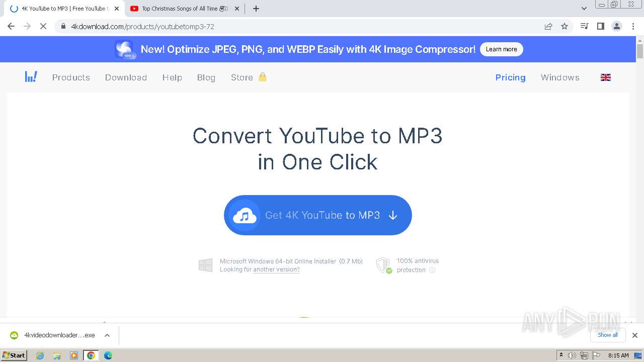Image resolution: width=644 pixels, height=362 pixels.
Task: Open Microsoft Edge from the taskbar
Action: pyautogui.click(x=108, y=355)
